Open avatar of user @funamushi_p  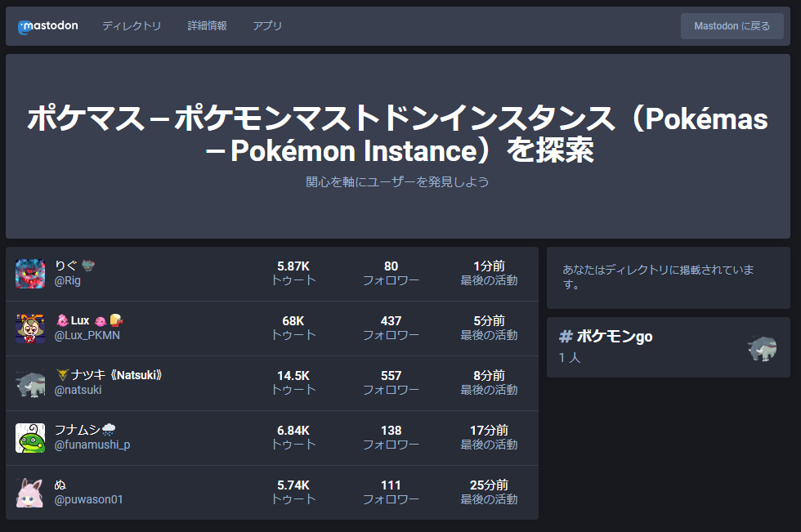[30, 437]
